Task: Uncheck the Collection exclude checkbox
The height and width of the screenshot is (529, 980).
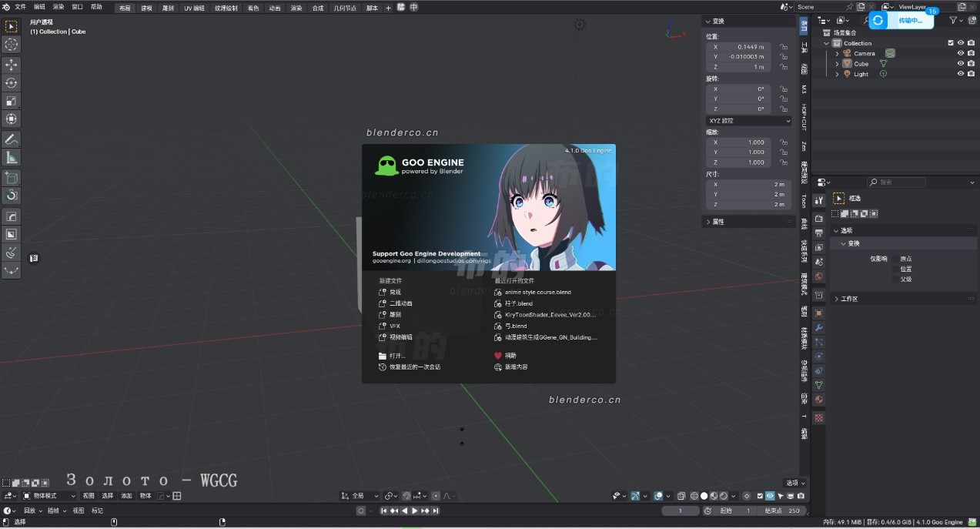Action: point(951,43)
